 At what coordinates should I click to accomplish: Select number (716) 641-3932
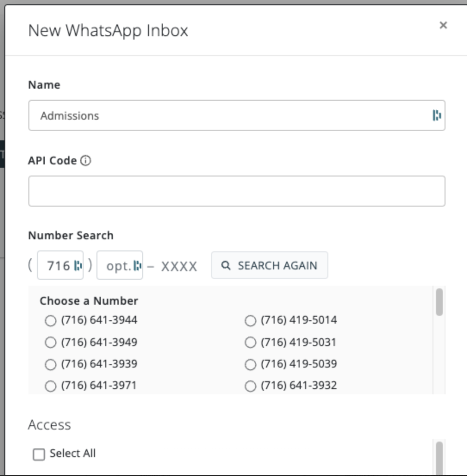coord(250,386)
